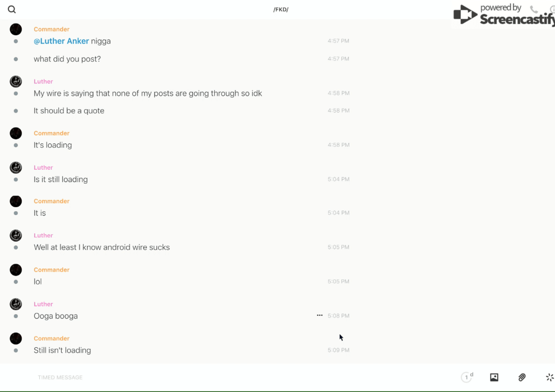Viewport: 555px width, 392px height.
Task: Click the 5:09 PM timestamp
Action: (x=339, y=350)
